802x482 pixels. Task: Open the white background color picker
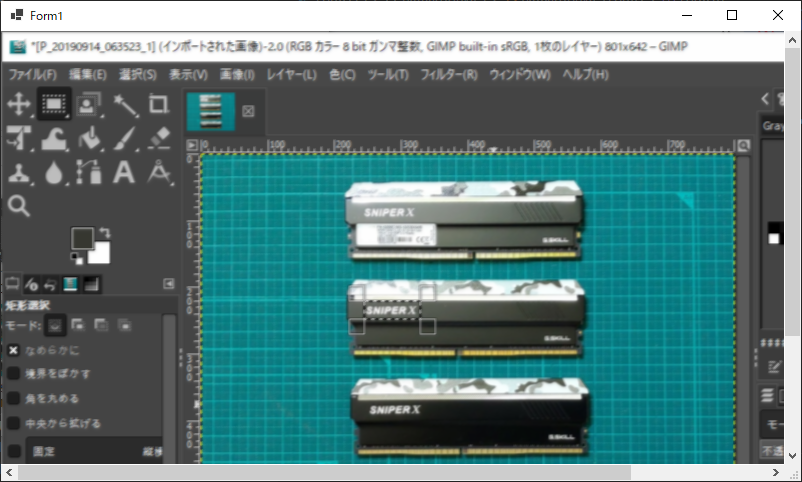point(101,254)
